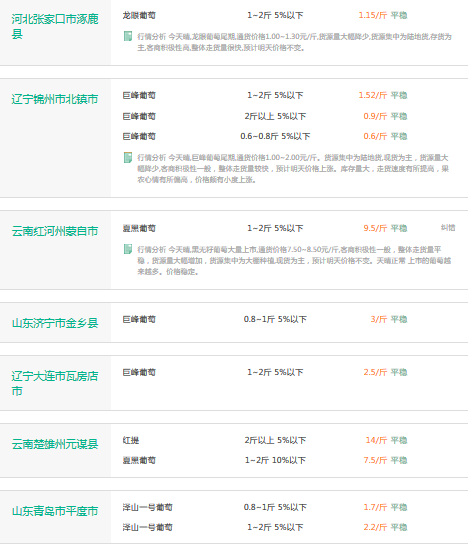Click the 1.52/斤 price for 巨峰葡萄

click(372, 95)
